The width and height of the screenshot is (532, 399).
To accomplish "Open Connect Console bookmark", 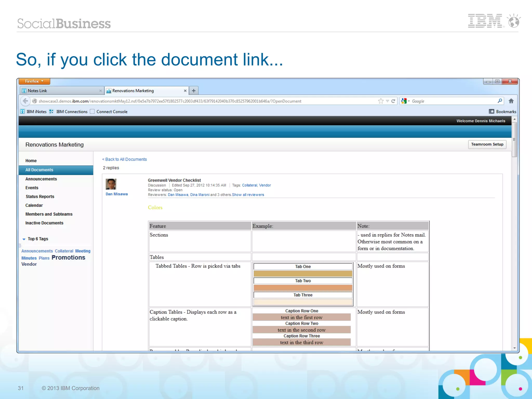I will tap(109, 112).
